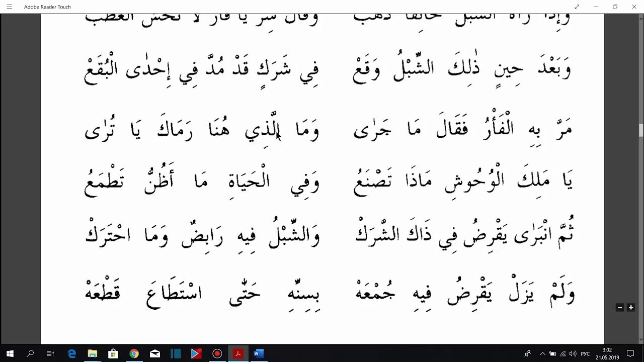Select the Adobe Reader taskbar icon
Image resolution: width=644 pixels, height=362 pixels.
(238, 353)
